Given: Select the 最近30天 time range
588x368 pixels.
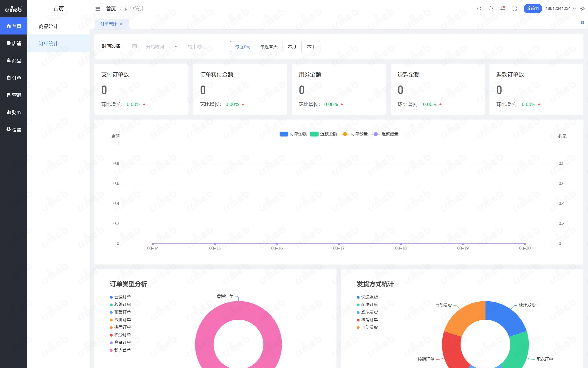Looking at the screenshot, I should click(269, 46).
